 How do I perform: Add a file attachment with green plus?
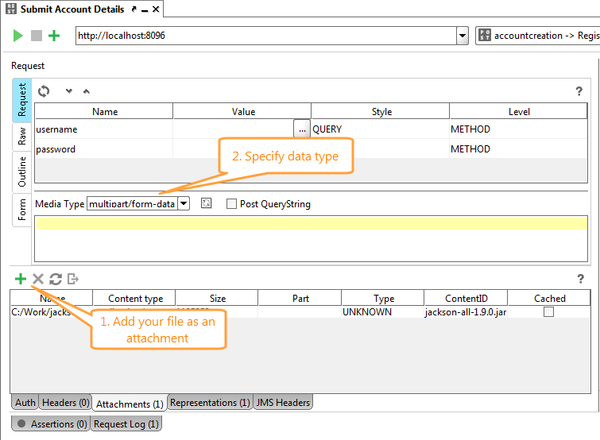click(20, 279)
